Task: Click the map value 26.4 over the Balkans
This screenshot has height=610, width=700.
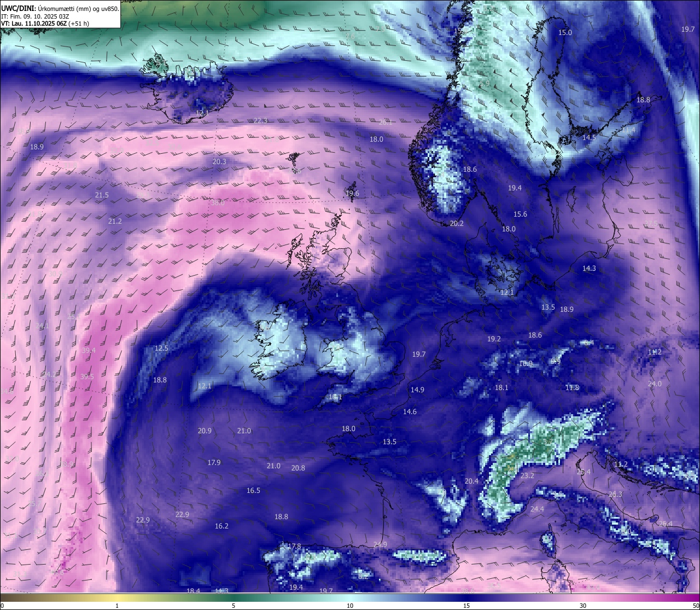Action: (x=666, y=524)
